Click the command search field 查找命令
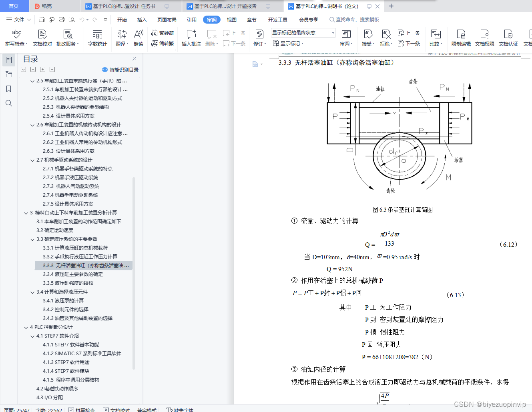The width and height of the screenshot is (532, 412). point(354,20)
